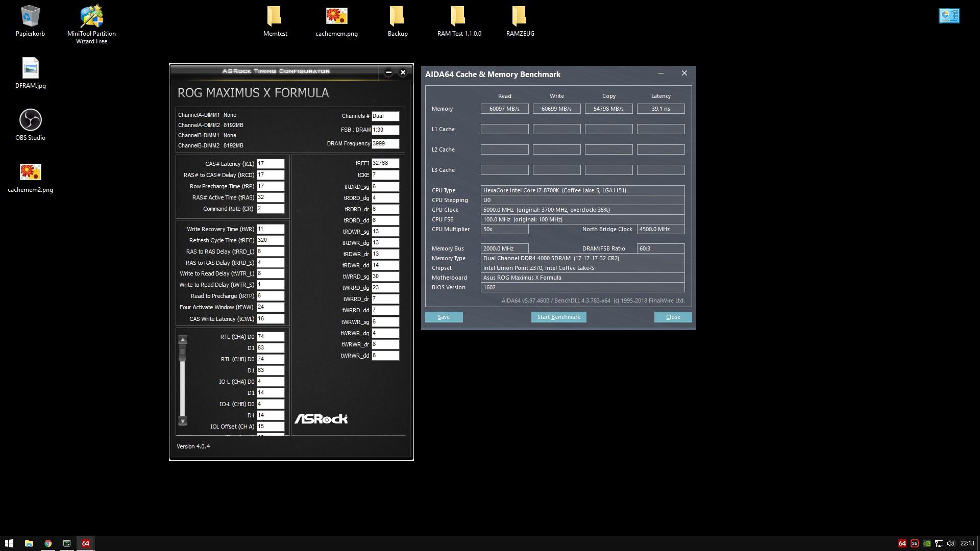The width and height of the screenshot is (980, 551).
Task: Open RAM Test 1.1.0.0 folder
Action: pyautogui.click(x=459, y=21)
